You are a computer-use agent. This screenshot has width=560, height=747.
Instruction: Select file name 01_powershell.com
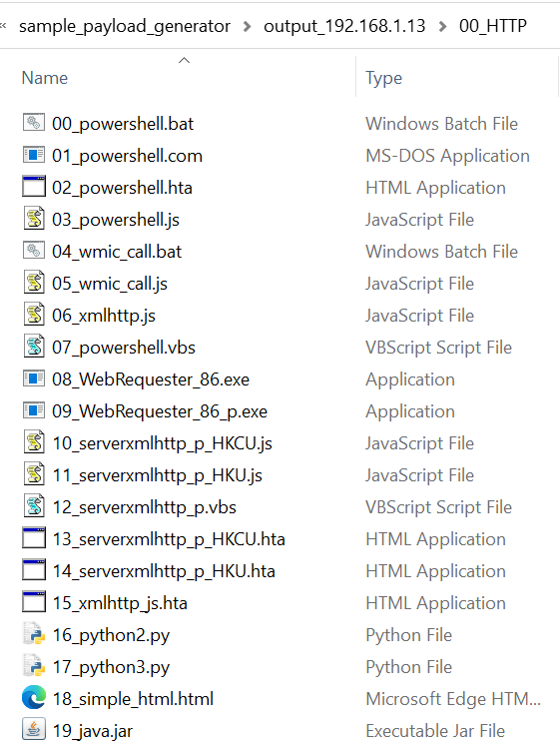point(127,156)
